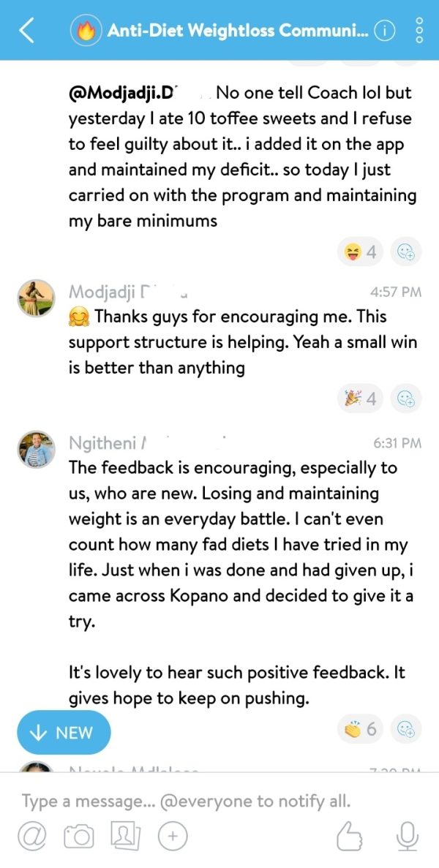The width and height of the screenshot is (439, 868).
Task: Tap the fire emoji group avatar
Action: (86, 31)
